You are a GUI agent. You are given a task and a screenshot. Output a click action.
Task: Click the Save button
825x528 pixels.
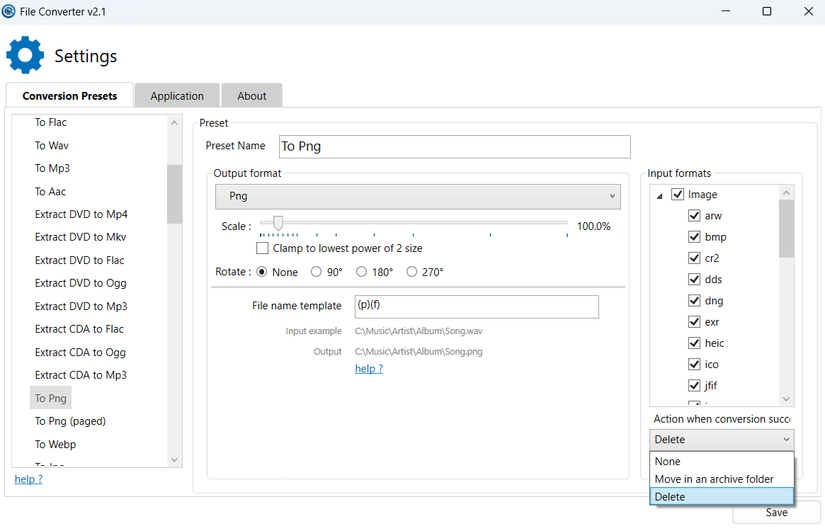tap(776, 512)
